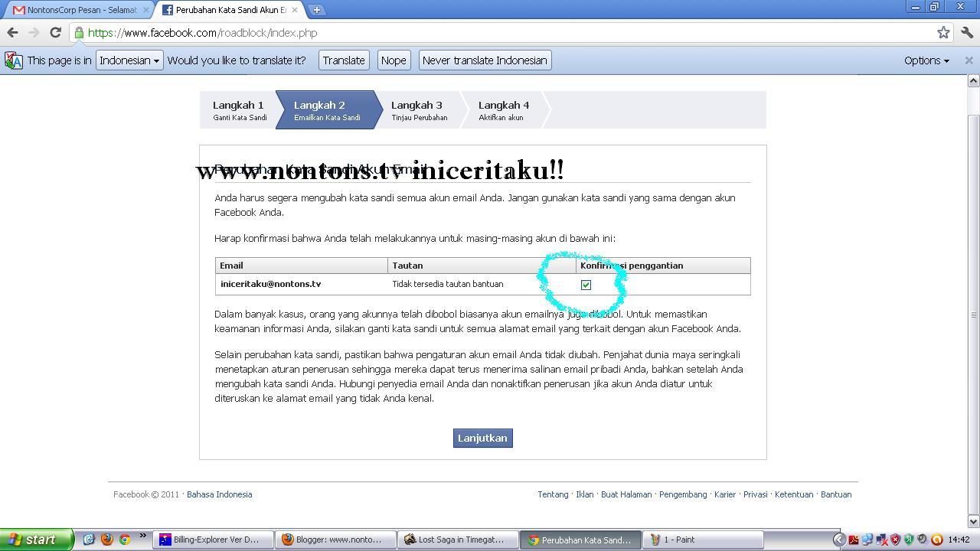Select Langkah 3 Tinjau Perubahan step
This screenshot has width=980, height=551.
click(420, 110)
